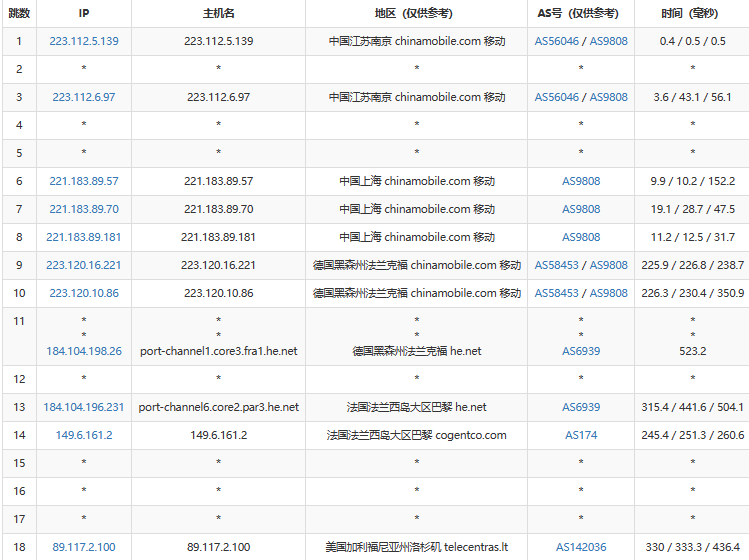Select hop number 11 cell
Screen dimensions: 749x560
19,336
